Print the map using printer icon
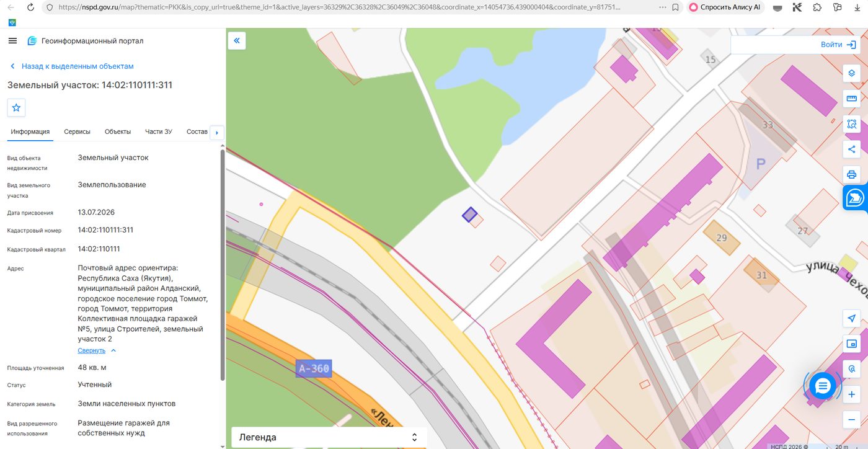 pyautogui.click(x=852, y=174)
